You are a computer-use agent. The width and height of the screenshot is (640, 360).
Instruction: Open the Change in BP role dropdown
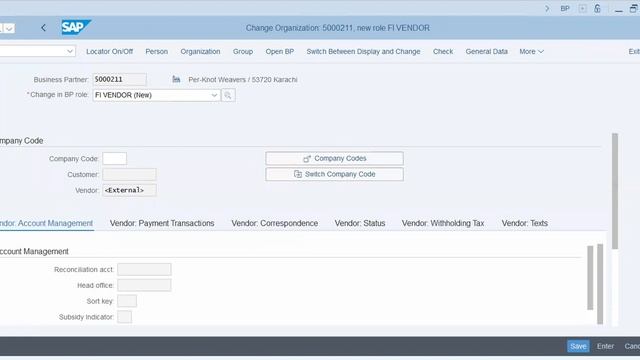click(214, 95)
